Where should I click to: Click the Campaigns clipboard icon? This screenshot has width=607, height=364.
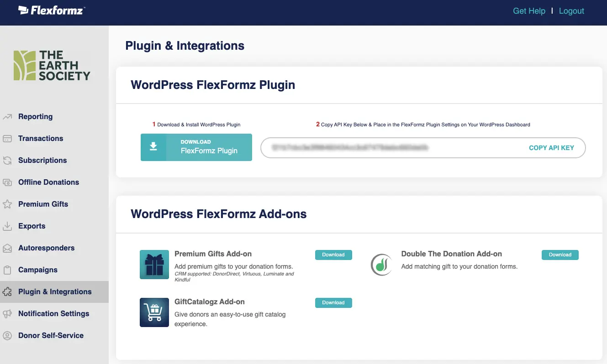click(7, 270)
